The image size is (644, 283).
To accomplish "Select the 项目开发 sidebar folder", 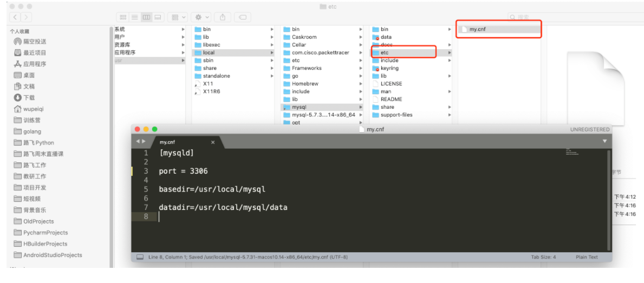I will (30, 187).
